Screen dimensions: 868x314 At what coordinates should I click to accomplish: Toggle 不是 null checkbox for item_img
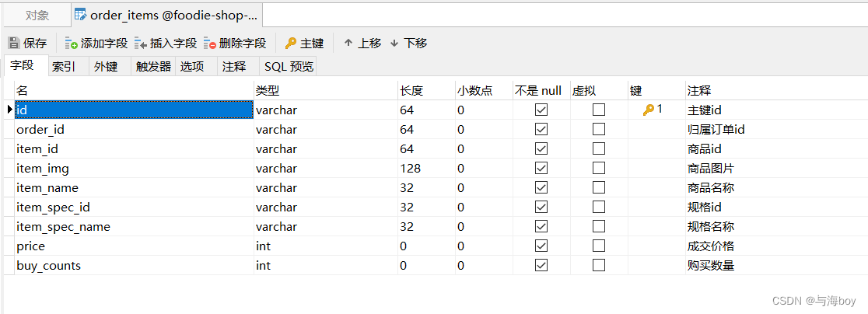tap(541, 168)
